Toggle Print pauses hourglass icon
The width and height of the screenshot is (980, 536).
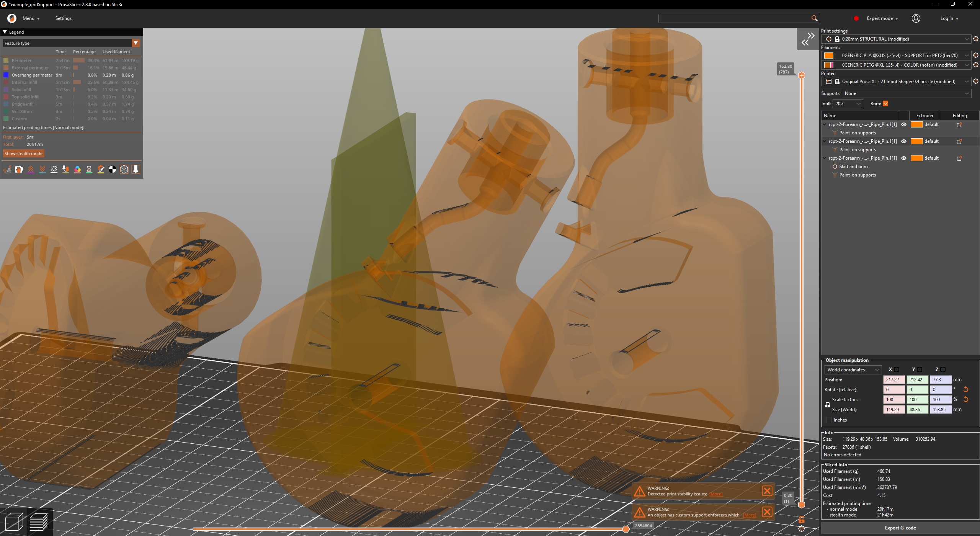coord(89,169)
